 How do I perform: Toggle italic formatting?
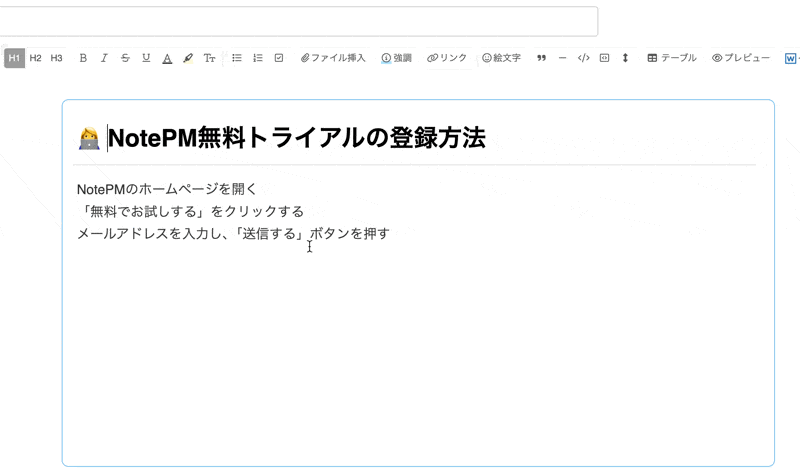click(104, 58)
